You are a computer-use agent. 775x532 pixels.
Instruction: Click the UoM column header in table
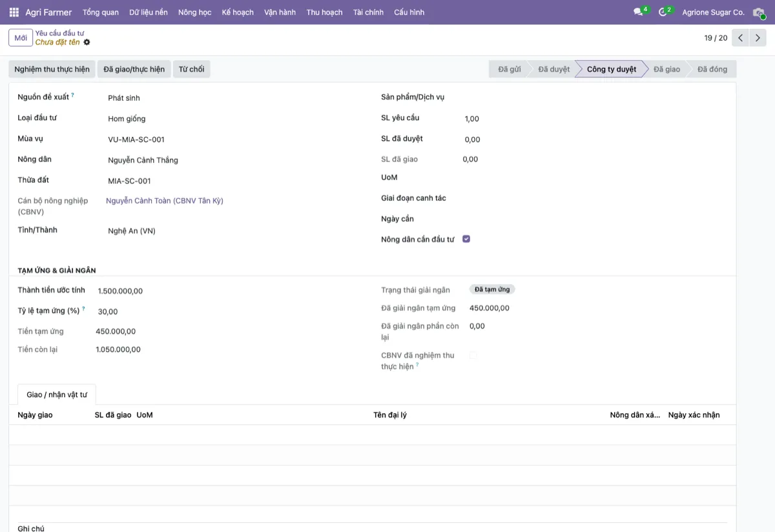click(x=145, y=415)
